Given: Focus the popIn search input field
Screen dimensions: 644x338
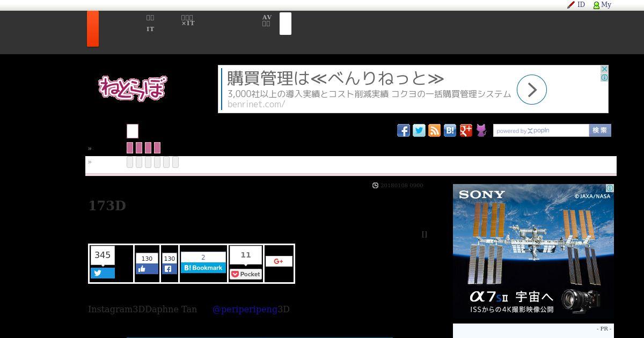Looking at the screenshot, I should click(541, 130).
